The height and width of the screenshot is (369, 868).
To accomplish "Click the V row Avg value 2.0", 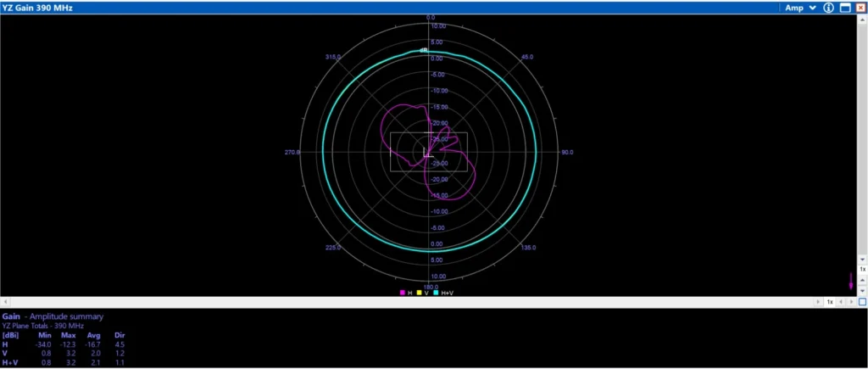I will [96, 354].
